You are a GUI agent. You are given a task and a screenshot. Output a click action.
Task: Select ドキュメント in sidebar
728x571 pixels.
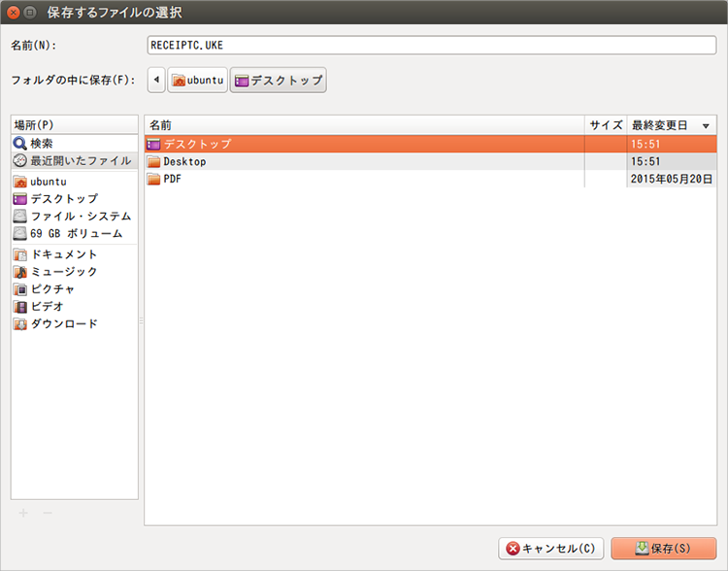[x=64, y=254]
